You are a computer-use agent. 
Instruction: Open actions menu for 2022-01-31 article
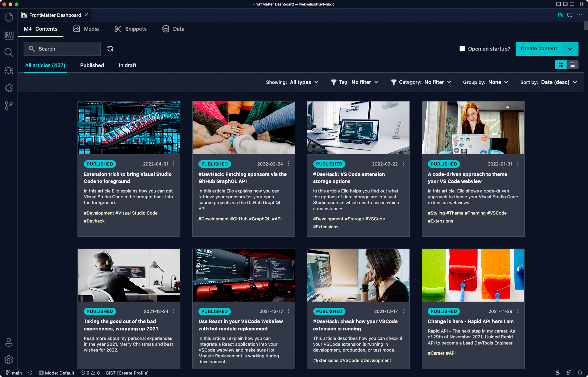[x=518, y=164]
